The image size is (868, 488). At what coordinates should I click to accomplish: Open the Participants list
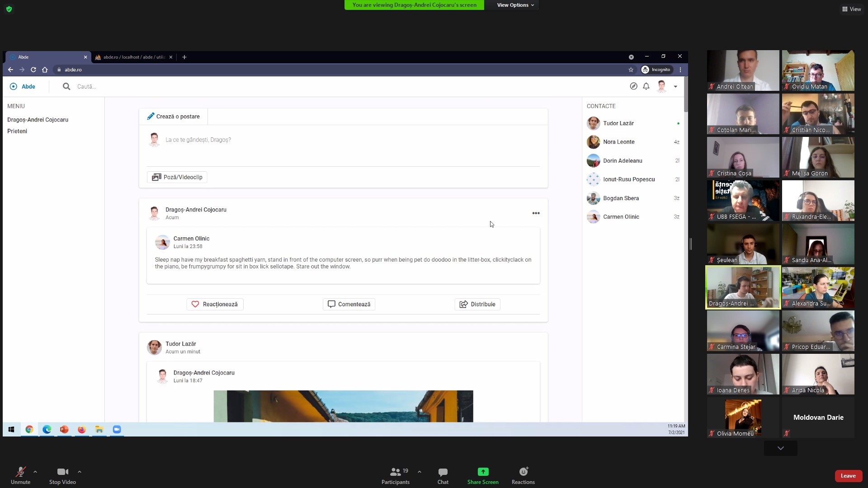[x=395, y=475]
